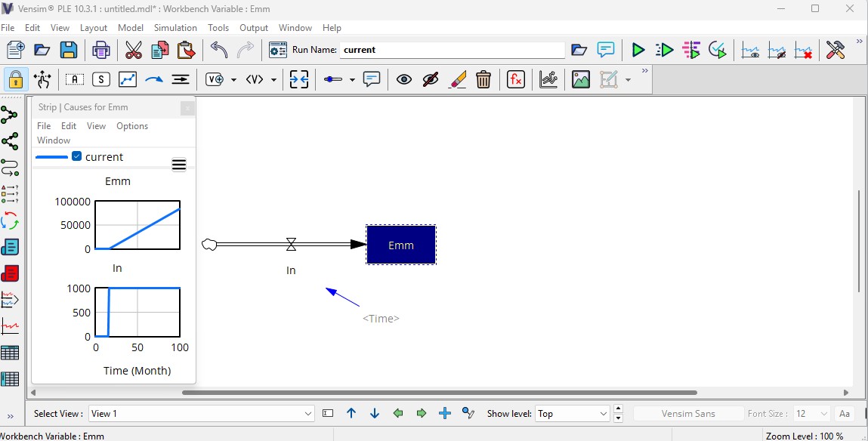
Task: Click the horizontal scrollbar of the sketch
Action: pos(440,393)
